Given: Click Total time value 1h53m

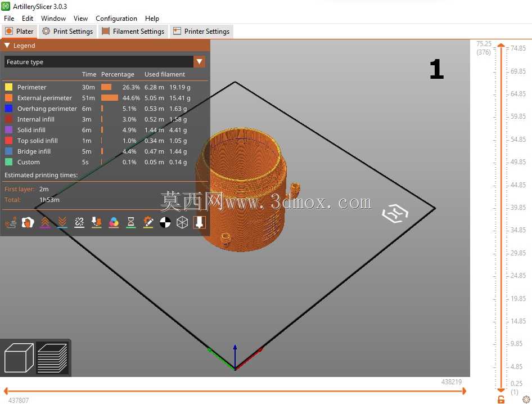Looking at the screenshot, I should click(x=49, y=200).
